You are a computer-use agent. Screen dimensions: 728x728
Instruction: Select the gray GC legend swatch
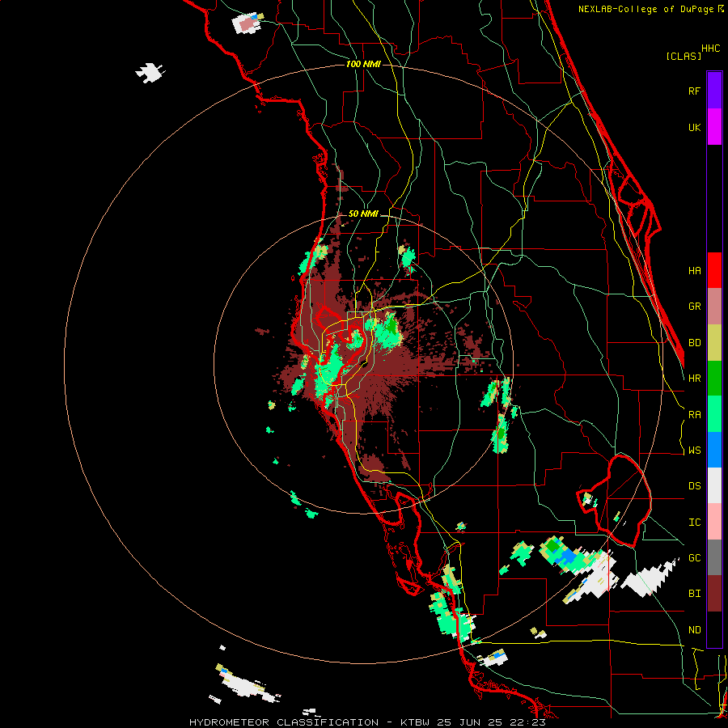[x=714, y=557]
